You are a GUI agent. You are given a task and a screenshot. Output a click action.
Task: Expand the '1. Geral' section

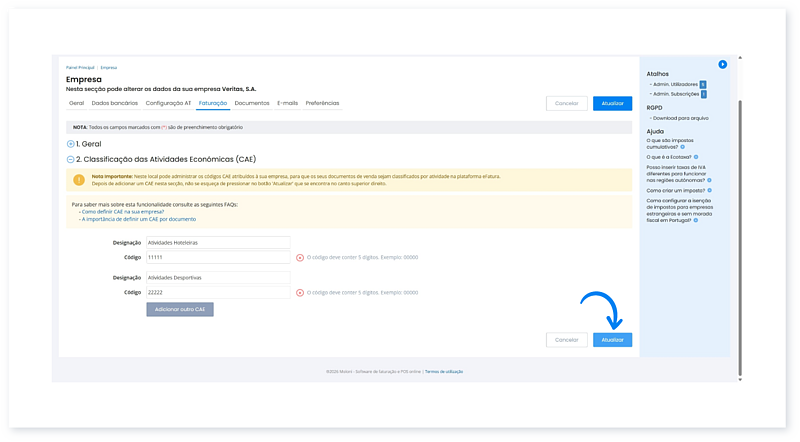pos(70,144)
